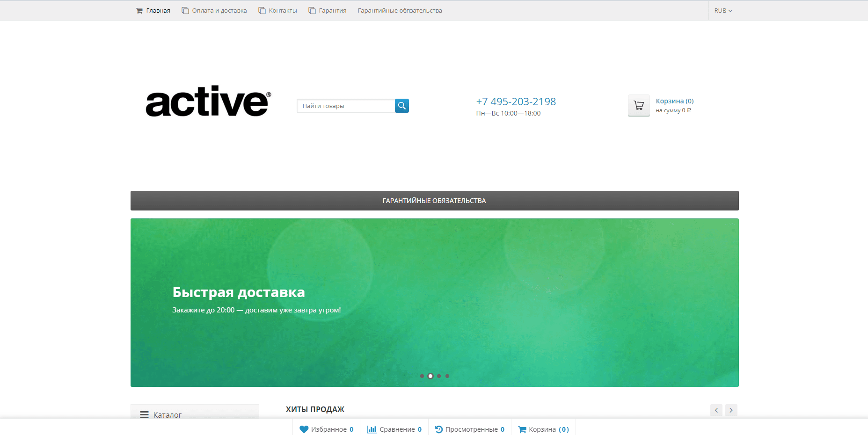868x435 pixels.
Task: Open Оплата и доставка page
Action: click(214, 11)
